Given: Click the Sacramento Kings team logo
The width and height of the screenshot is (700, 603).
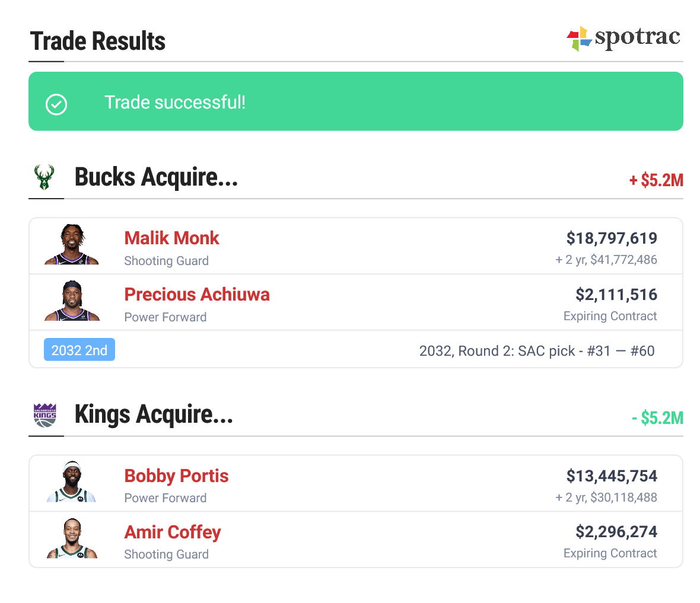Looking at the screenshot, I should [x=45, y=415].
